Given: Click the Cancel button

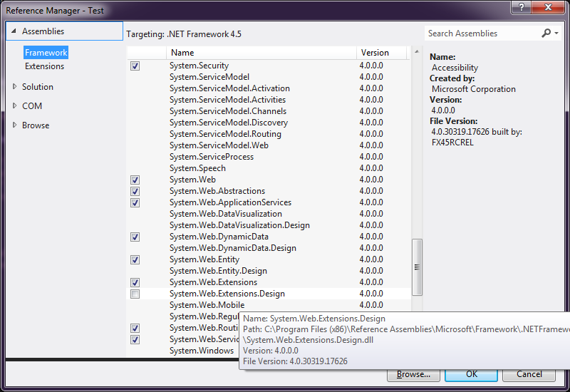Looking at the screenshot, I should (529, 375).
